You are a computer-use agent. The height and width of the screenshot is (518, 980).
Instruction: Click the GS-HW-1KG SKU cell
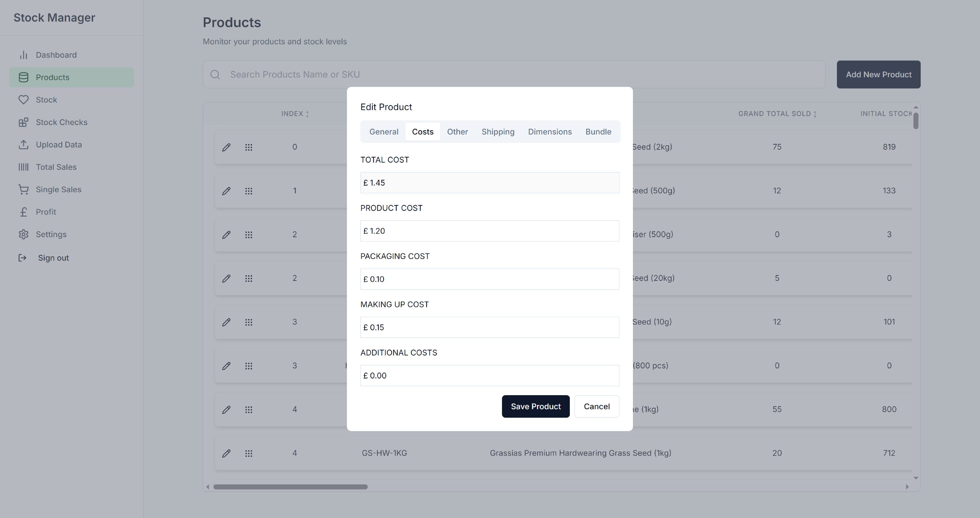point(384,453)
